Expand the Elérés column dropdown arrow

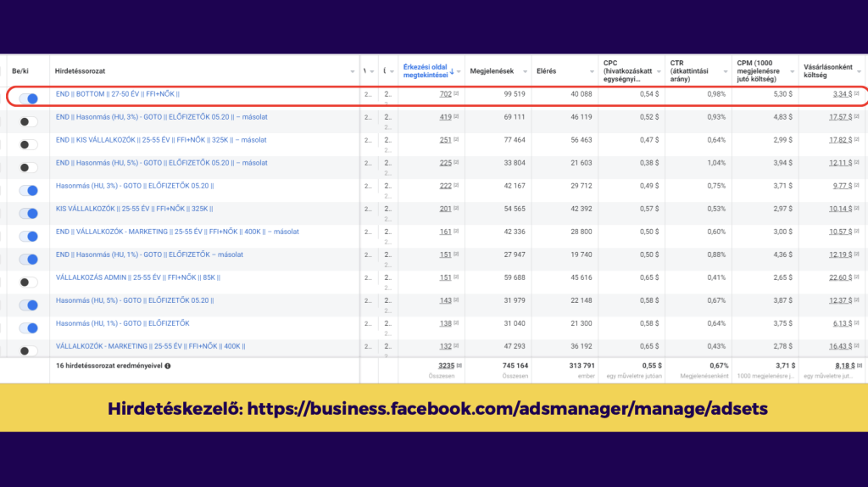coord(591,71)
